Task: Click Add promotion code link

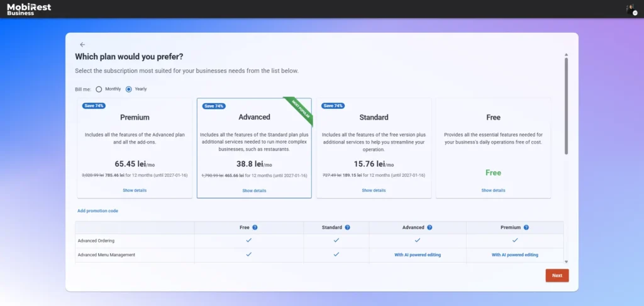Action: [x=97, y=211]
